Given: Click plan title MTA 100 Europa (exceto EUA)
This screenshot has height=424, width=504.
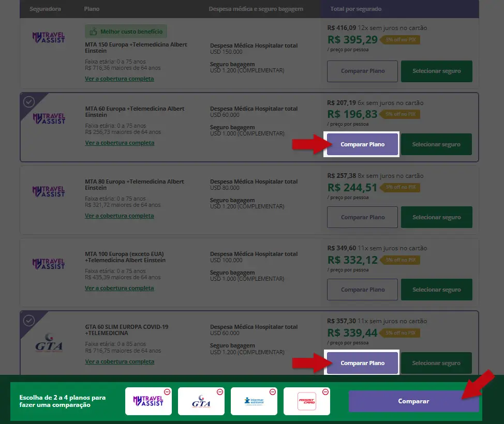Looking at the screenshot, I should pyautogui.click(x=125, y=257).
